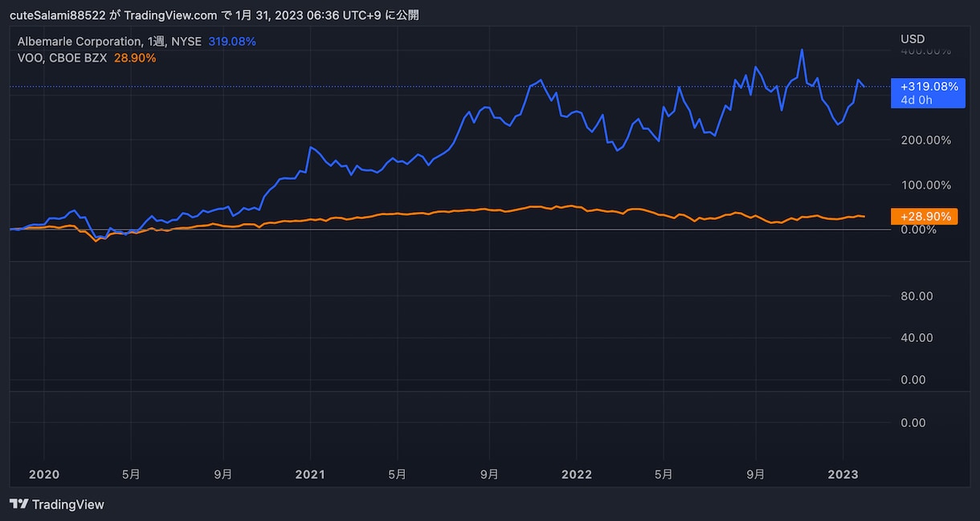Image resolution: width=980 pixels, height=521 pixels.
Task: Open the USD currency label
Action: point(913,39)
